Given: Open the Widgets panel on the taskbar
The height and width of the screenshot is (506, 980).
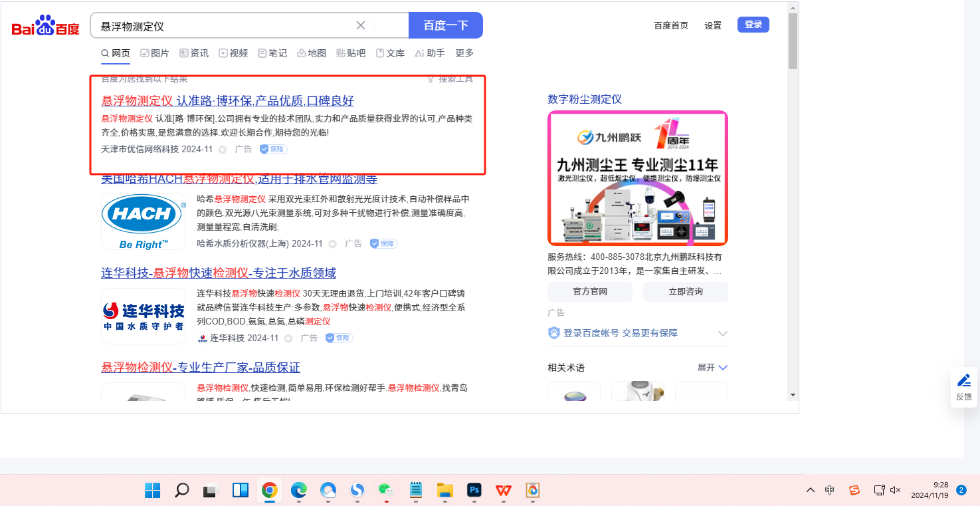Looking at the screenshot, I should 241,491.
